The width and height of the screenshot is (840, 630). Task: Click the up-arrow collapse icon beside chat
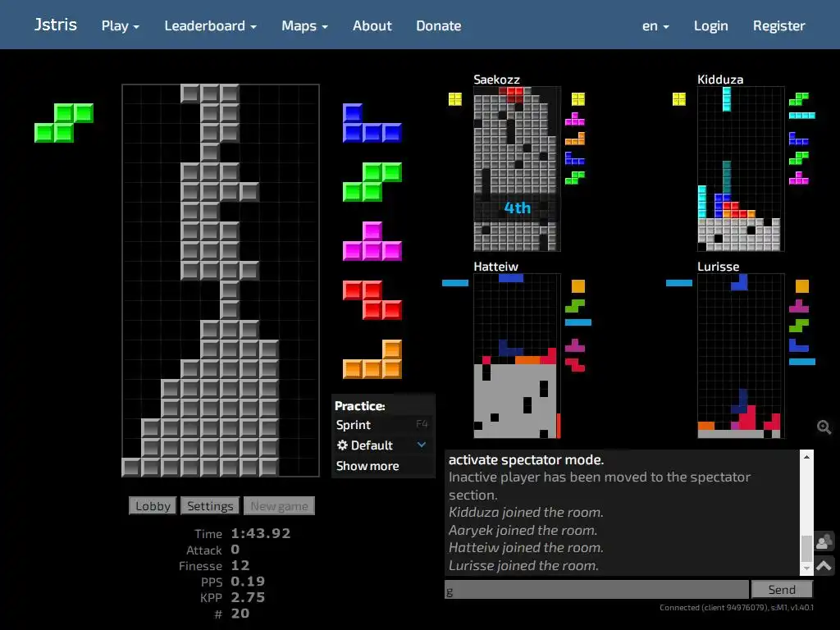(x=824, y=566)
